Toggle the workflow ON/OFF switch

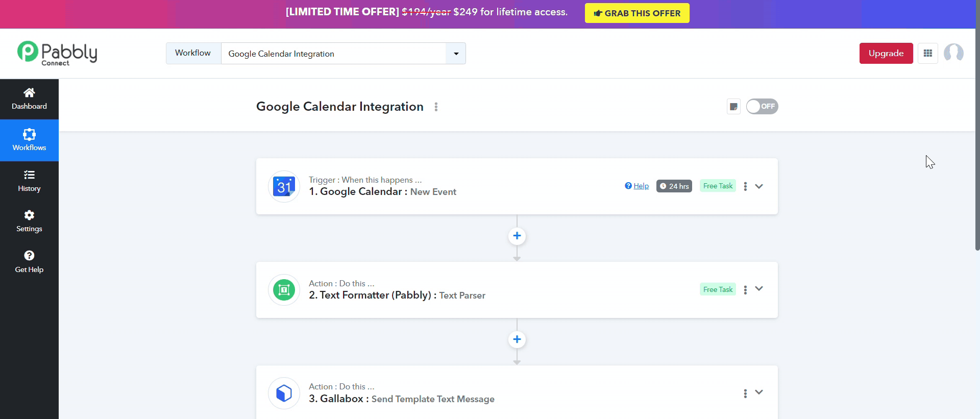tap(762, 107)
